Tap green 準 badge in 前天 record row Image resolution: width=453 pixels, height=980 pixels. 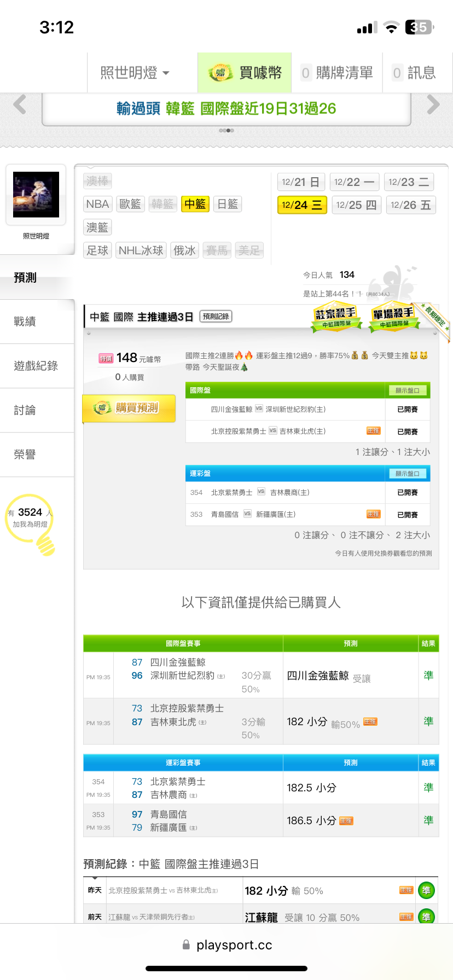click(x=426, y=917)
